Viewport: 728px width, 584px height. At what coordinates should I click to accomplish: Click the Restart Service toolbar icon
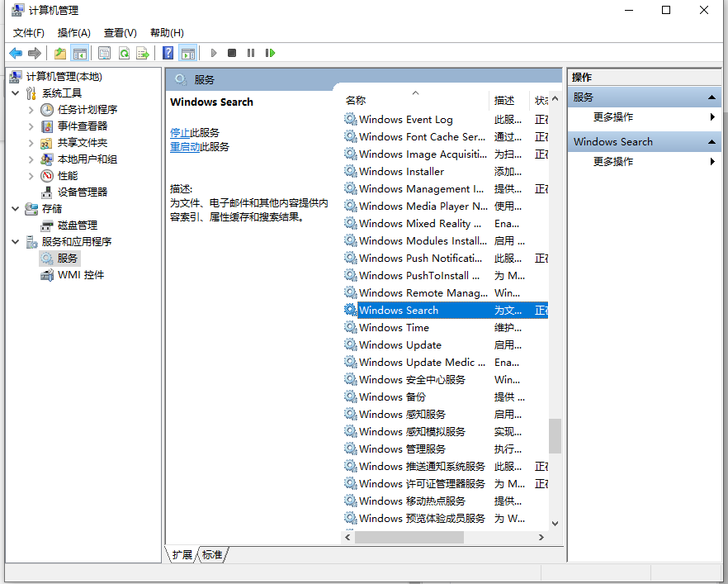coord(270,53)
